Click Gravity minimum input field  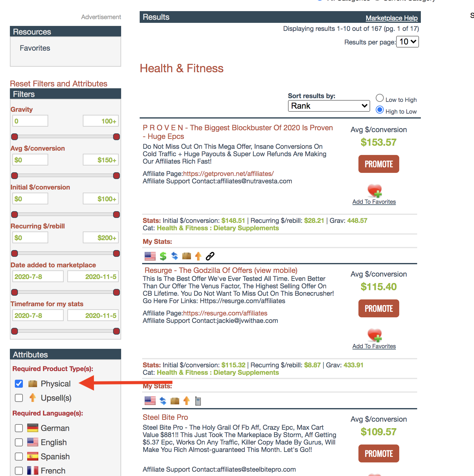tap(30, 121)
